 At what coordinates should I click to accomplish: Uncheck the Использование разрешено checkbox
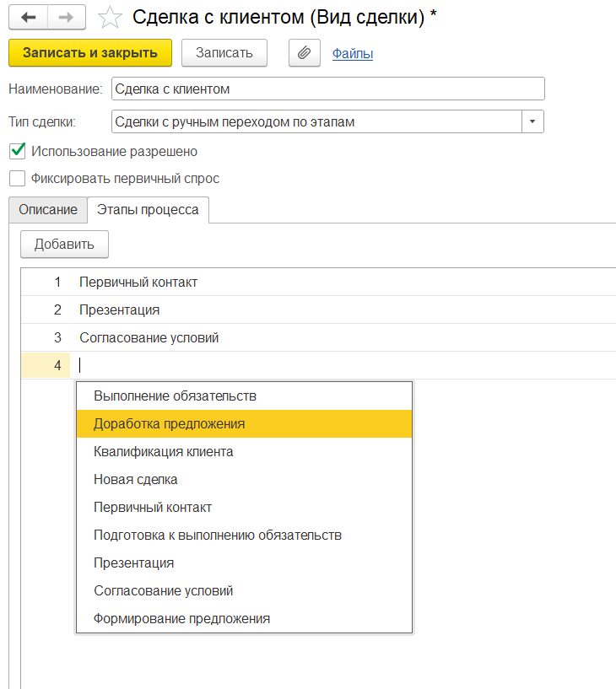(x=18, y=151)
